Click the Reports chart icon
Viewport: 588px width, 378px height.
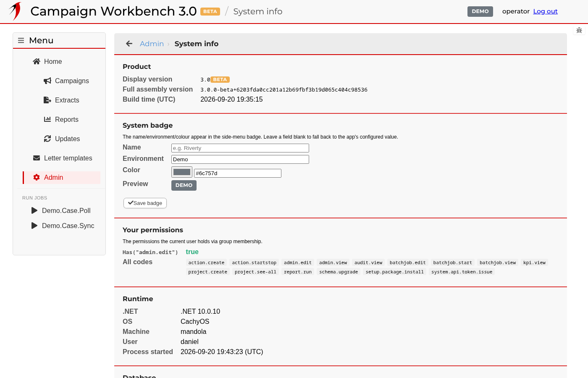click(x=47, y=119)
